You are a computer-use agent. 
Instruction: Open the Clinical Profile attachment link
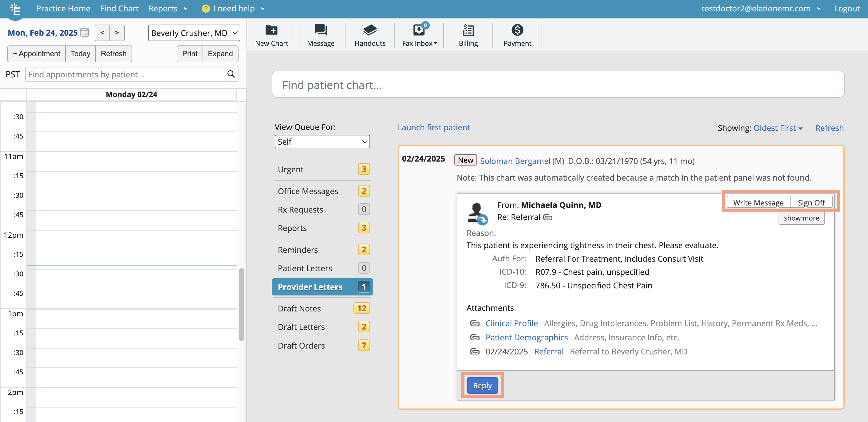(x=511, y=323)
